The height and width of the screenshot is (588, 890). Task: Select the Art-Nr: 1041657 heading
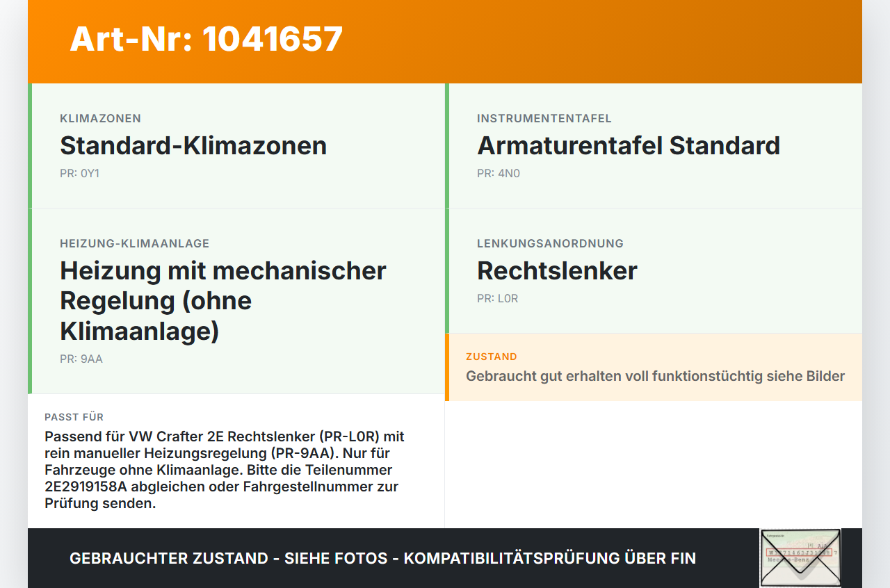pos(207,39)
